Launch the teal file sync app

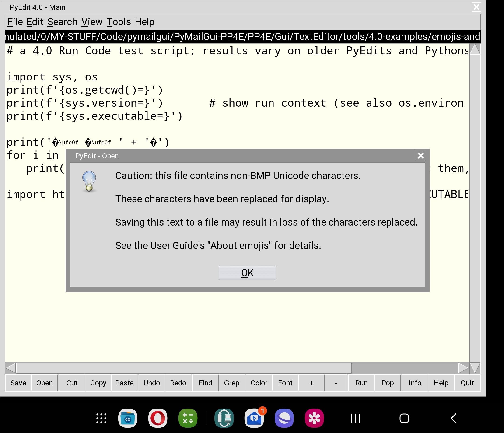click(224, 418)
